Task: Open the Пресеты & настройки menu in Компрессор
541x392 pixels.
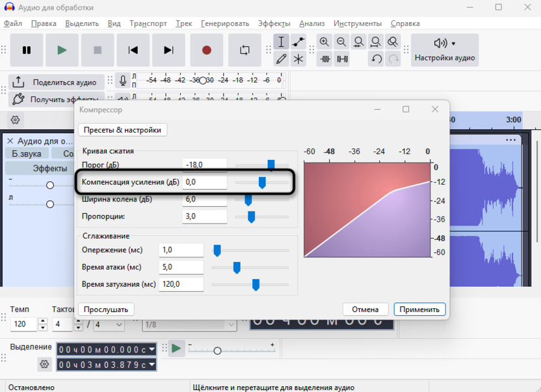Action: tap(122, 129)
